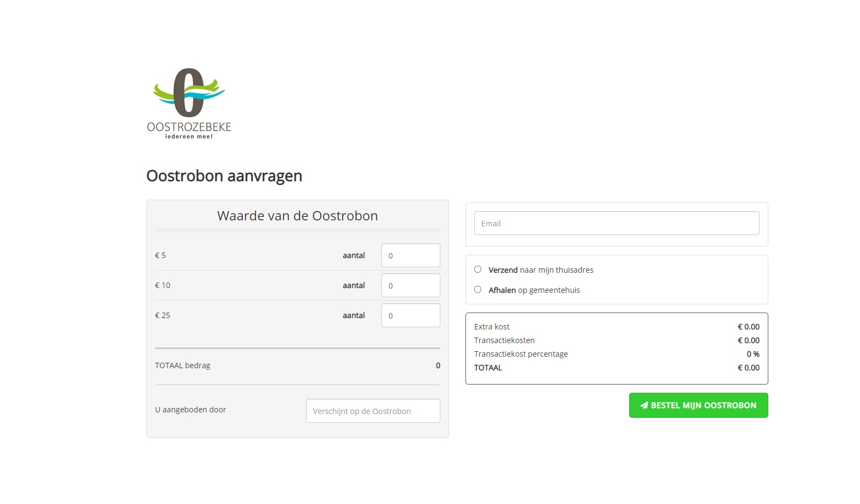Viewport: 860px width, 504px height.
Task: Click the Extra kost amount
Action: pyautogui.click(x=748, y=327)
